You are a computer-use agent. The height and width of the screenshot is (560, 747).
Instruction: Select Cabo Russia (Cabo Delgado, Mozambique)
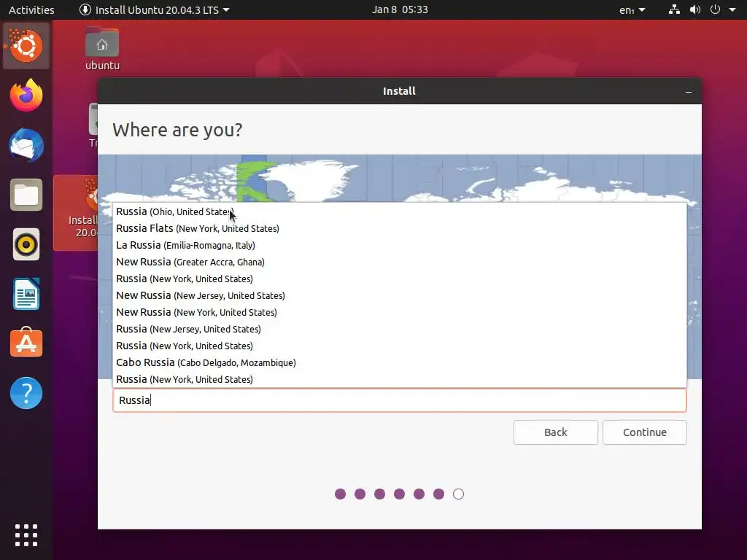(x=400, y=362)
